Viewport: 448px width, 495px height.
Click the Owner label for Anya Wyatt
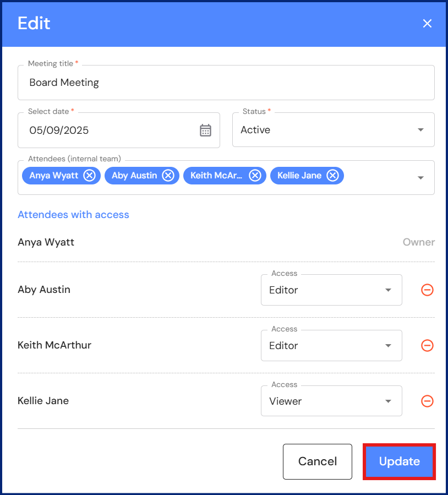pos(418,242)
